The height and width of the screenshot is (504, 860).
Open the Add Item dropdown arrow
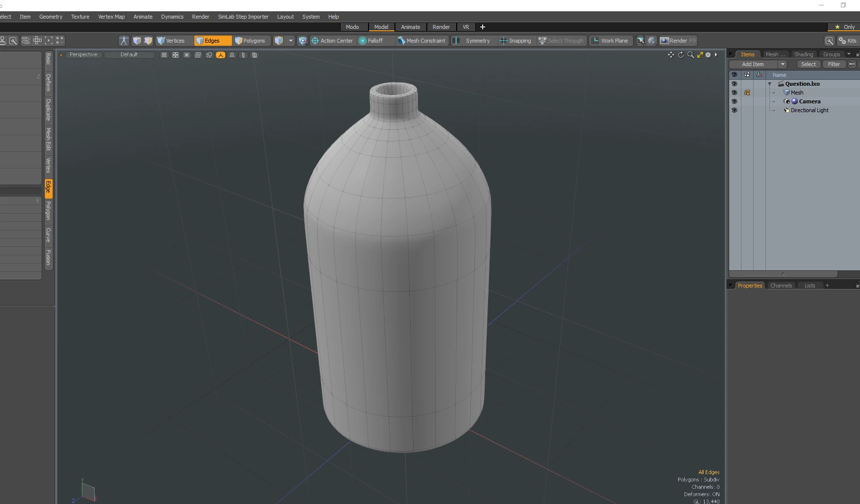coord(783,64)
